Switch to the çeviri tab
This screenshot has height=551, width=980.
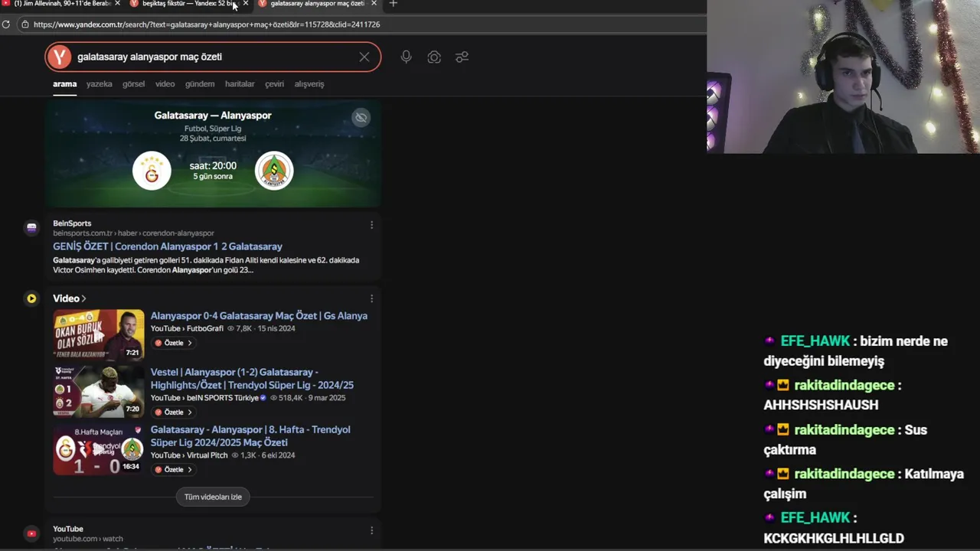tap(274, 84)
